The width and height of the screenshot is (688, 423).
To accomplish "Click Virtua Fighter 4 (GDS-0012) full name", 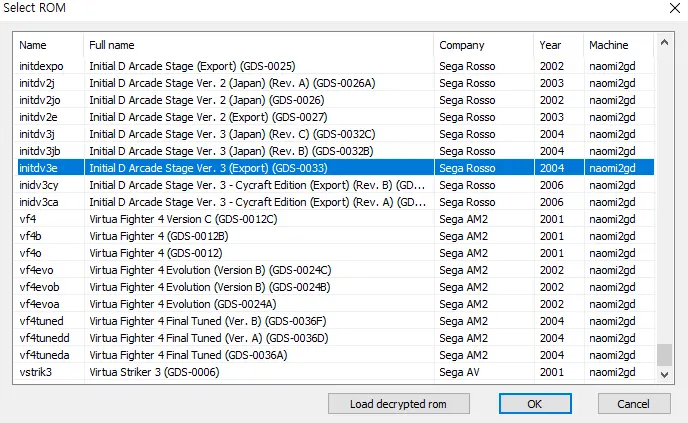I will (156, 253).
